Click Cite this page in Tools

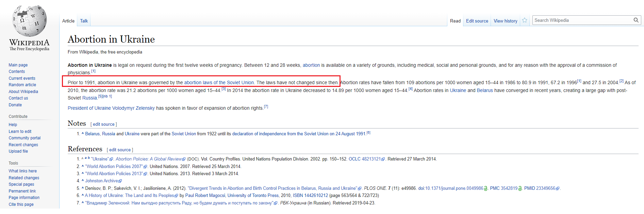pyautogui.click(x=21, y=204)
